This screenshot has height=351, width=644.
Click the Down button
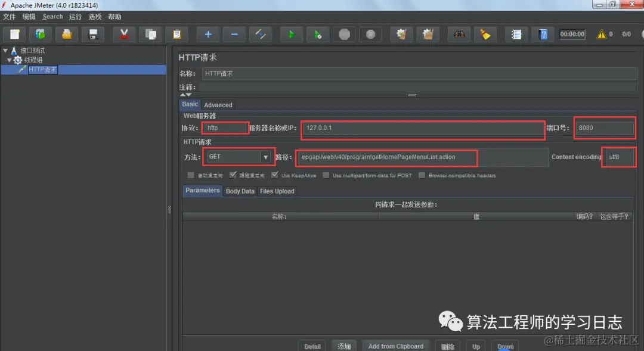pyautogui.click(x=505, y=346)
